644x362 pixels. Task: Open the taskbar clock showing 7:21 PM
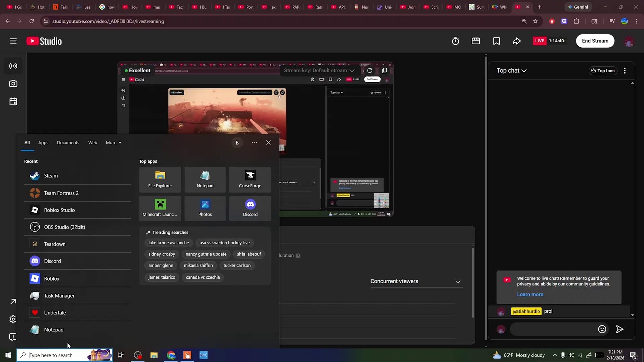[x=615, y=355]
